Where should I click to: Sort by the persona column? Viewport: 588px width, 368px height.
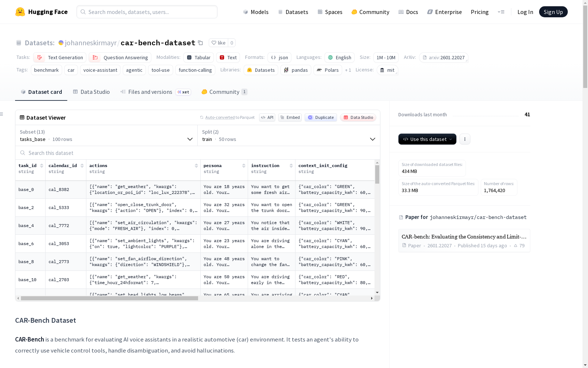tap(244, 166)
